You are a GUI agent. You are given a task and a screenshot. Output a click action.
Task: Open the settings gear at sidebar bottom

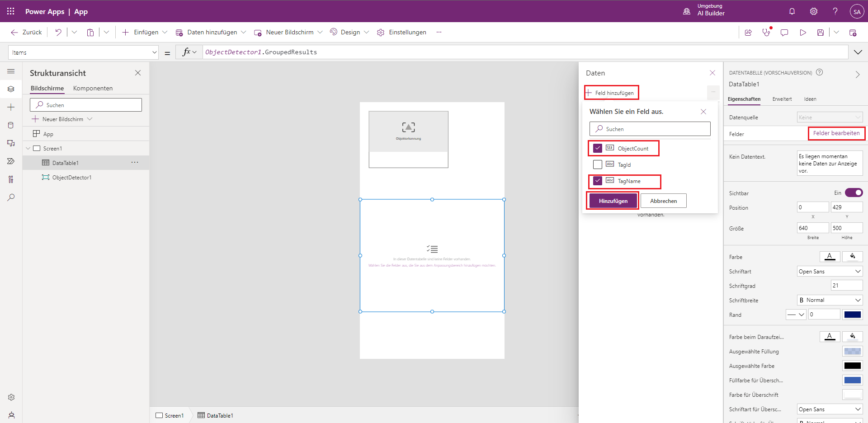pos(11,397)
